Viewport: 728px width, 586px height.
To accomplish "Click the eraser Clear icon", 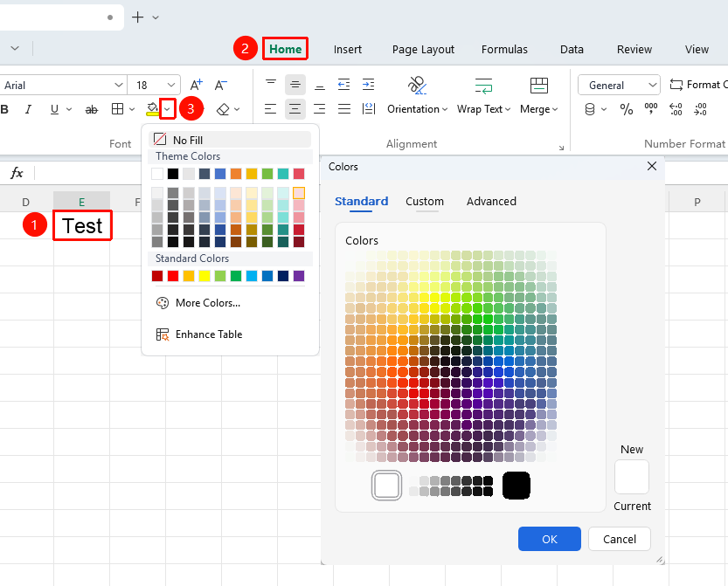I will [x=223, y=109].
